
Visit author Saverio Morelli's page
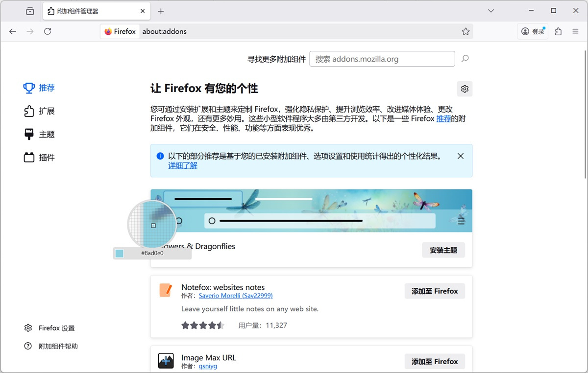236,296
